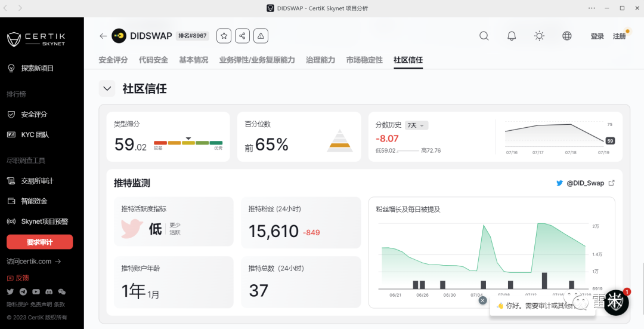Click the back arrow beside DIDSWAP
644x329 pixels.
tap(103, 36)
